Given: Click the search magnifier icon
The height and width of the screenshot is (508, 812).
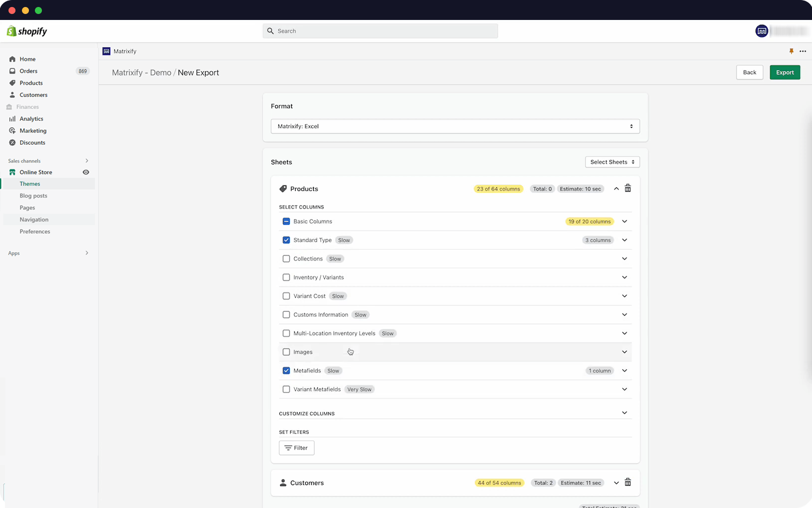Looking at the screenshot, I should [270, 31].
